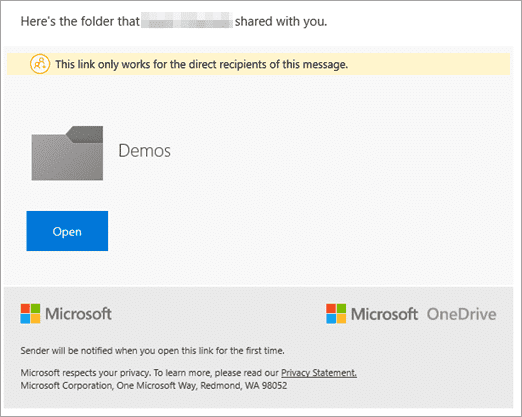Select the Demos folder name text
Screen dimensions: 522x417
(145, 151)
